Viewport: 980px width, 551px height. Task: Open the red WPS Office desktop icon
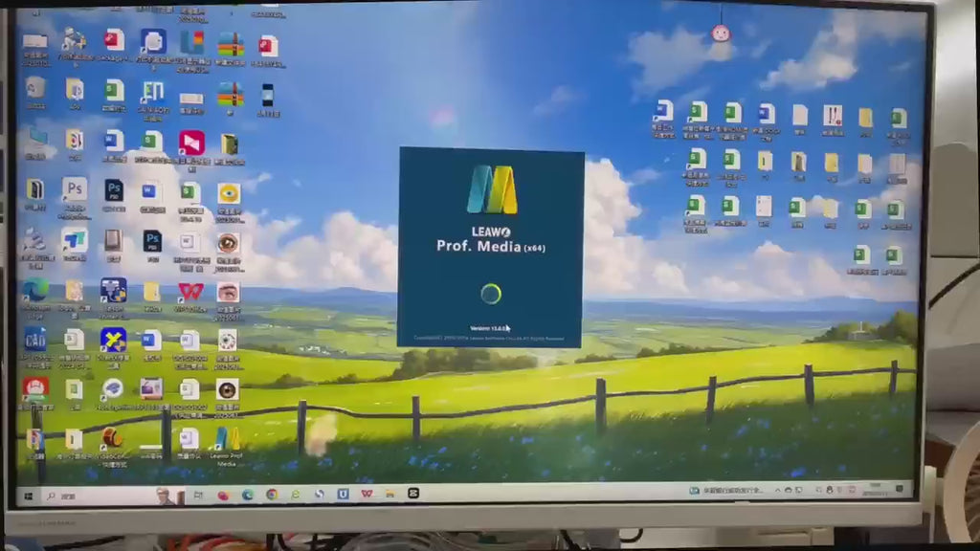point(190,291)
